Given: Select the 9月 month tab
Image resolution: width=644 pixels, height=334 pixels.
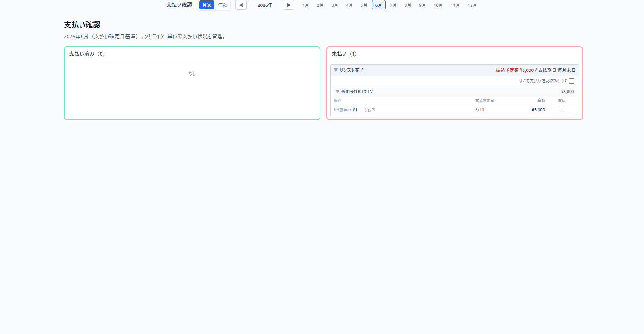Looking at the screenshot, I should [x=422, y=5].
